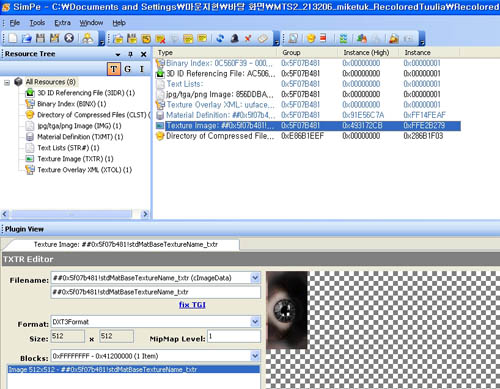The image size is (500, 389).
Task: Open the File menu
Action: click(14, 23)
